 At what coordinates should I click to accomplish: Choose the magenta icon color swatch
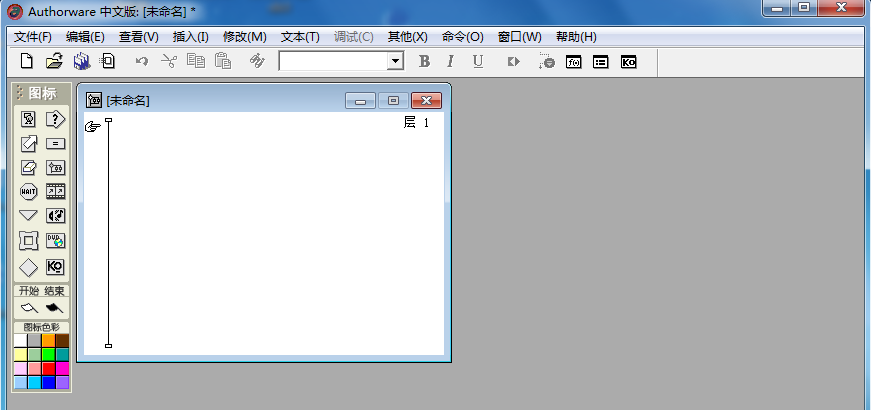click(62, 368)
